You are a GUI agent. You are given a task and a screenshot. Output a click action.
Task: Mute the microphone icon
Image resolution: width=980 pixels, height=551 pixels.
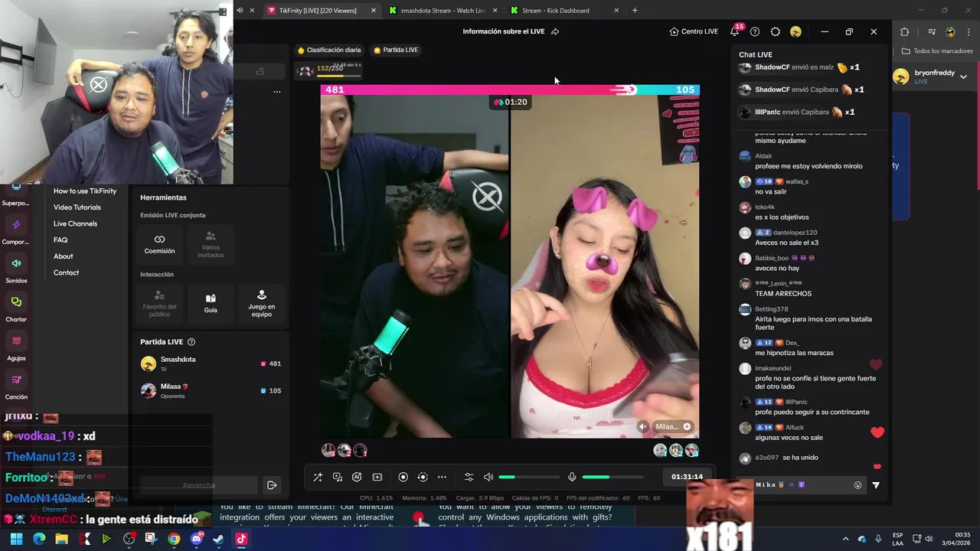point(572,477)
